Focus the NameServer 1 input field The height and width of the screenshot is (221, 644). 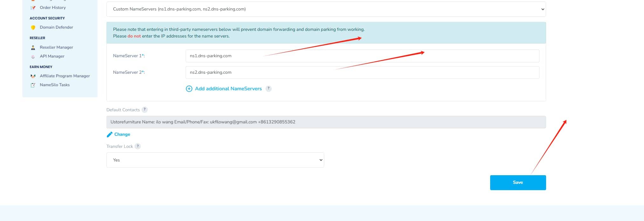[x=362, y=56]
